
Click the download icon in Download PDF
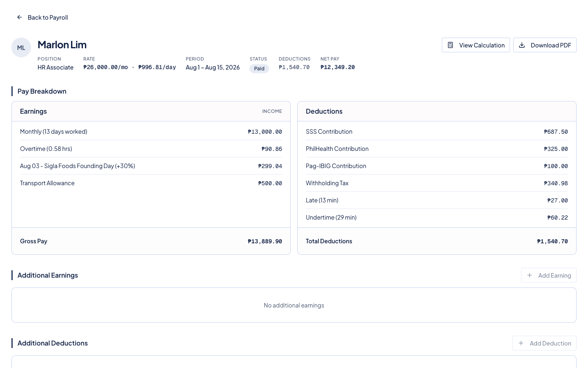[522, 45]
